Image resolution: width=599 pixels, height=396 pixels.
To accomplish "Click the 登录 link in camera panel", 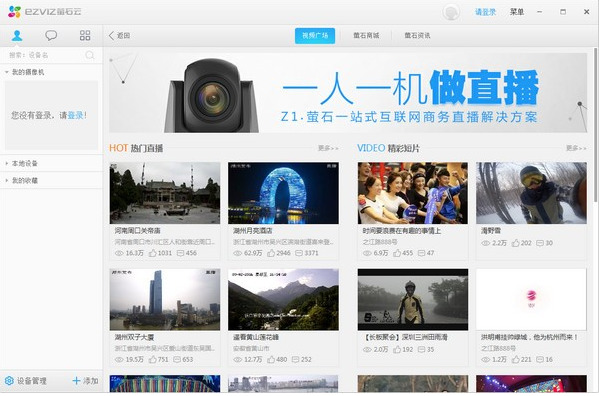I will [75, 115].
